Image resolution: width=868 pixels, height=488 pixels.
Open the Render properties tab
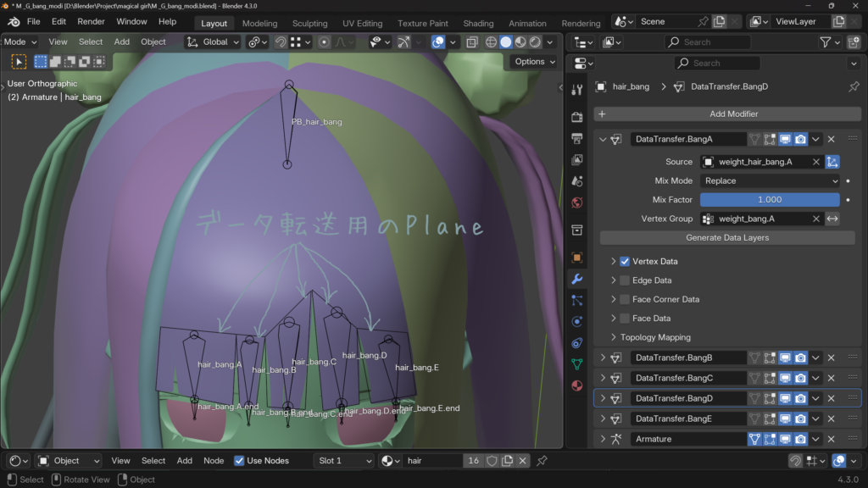pos(577,117)
